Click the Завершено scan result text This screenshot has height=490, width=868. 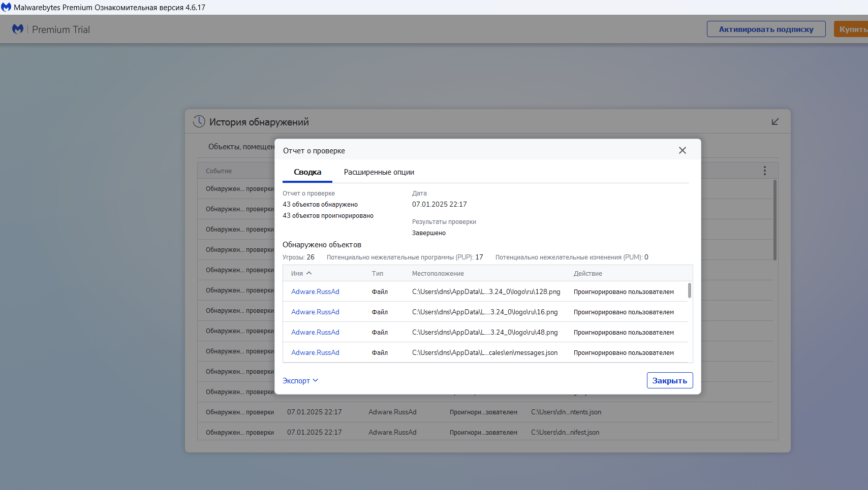click(429, 233)
